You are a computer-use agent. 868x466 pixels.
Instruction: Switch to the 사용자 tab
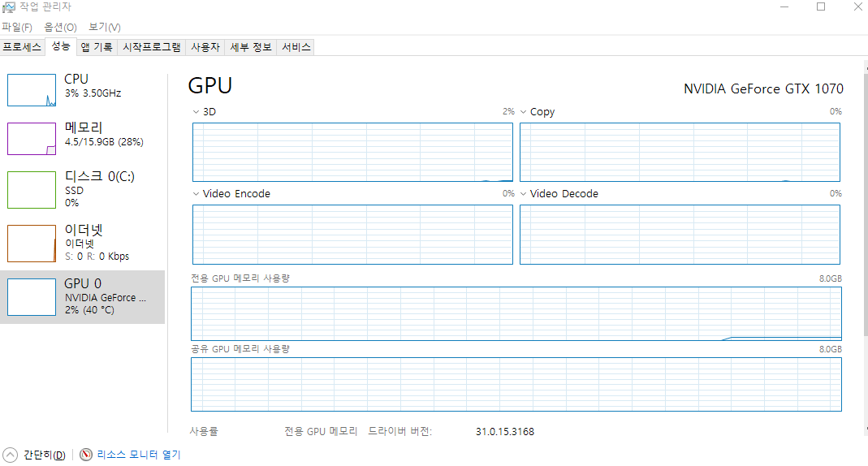[x=205, y=47]
